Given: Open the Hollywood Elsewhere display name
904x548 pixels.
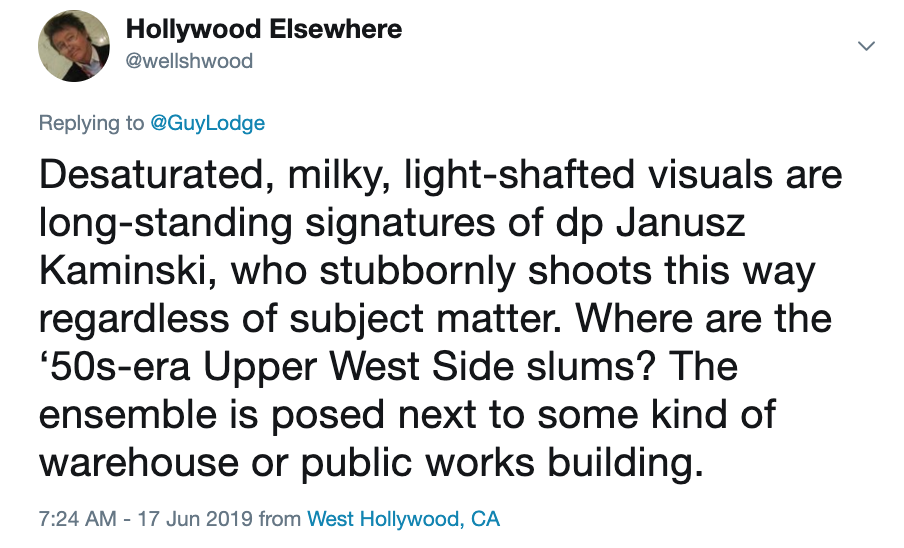Looking at the screenshot, I should click(264, 29).
